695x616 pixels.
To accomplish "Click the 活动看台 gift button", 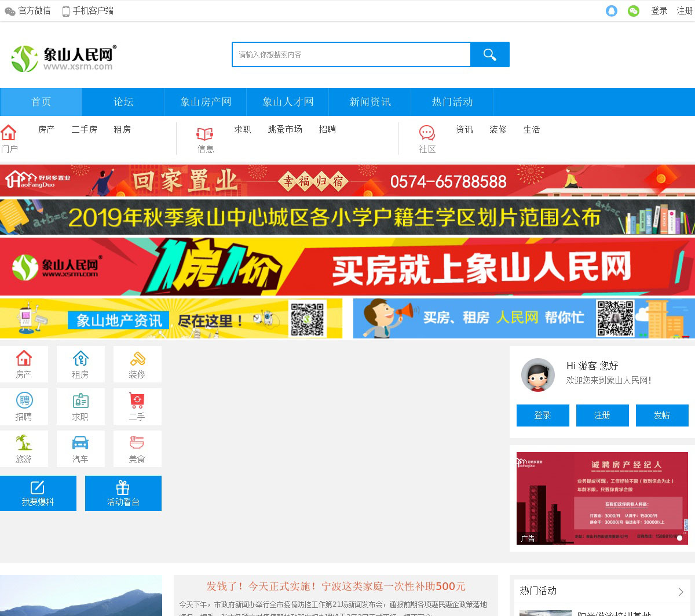I will 123,494.
